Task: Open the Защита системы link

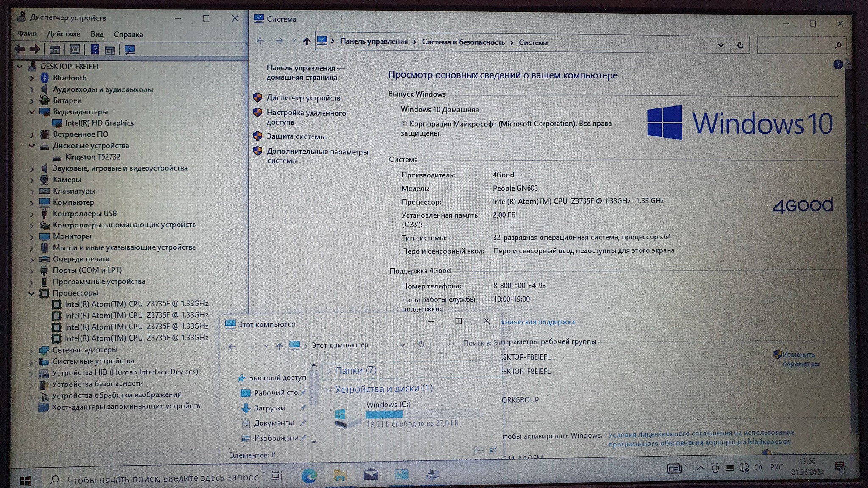Action: (296, 136)
